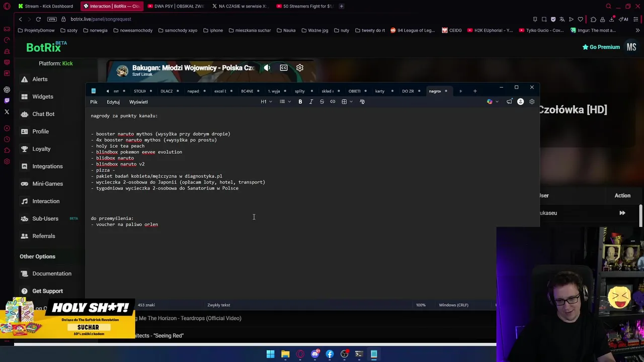The height and width of the screenshot is (362, 644).
Task: Apply Italic formatting in Notepad toolbar
Action: coord(311,102)
